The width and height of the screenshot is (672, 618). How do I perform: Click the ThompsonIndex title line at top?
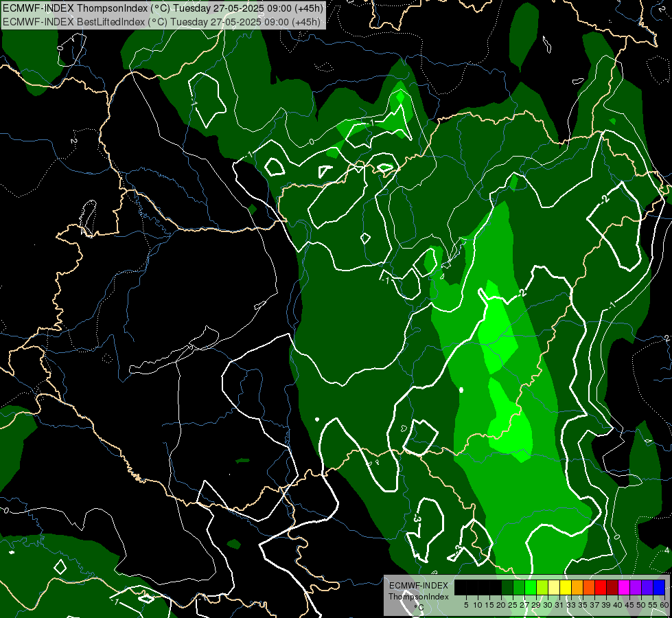pyautogui.click(x=163, y=8)
